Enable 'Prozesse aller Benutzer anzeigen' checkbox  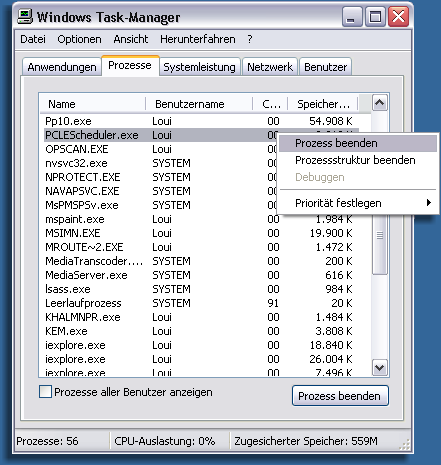point(45,392)
